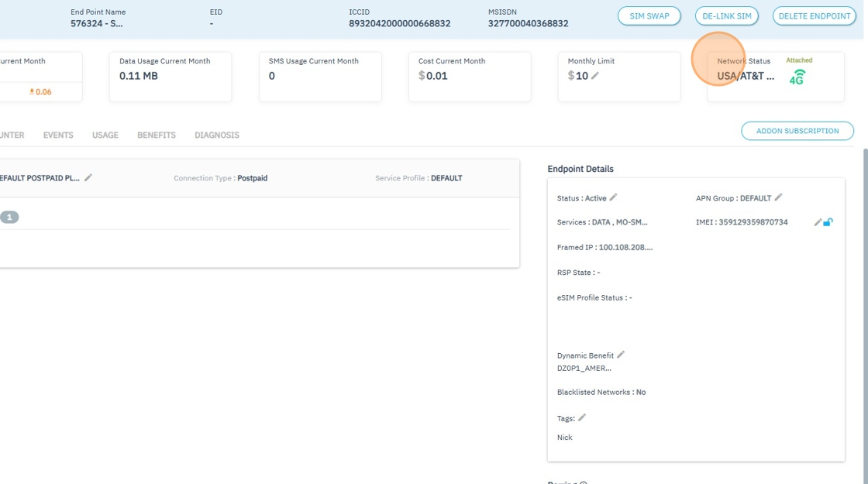
Task: Select ICCID value 8932042000000668832
Action: (400, 23)
